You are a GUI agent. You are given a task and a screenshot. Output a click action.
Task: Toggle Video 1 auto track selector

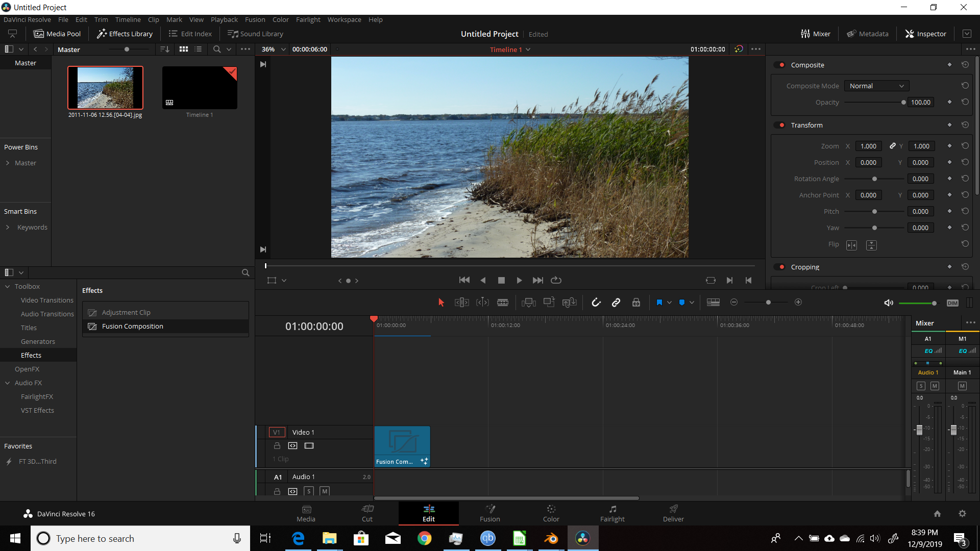click(x=292, y=446)
